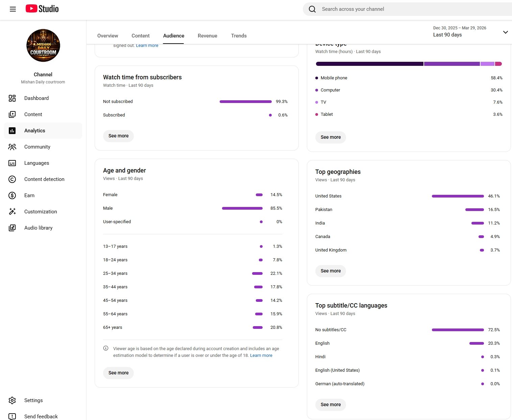Open the Dashboard sidebar icon
This screenshot has width=512, height=420.
point(12,98)
